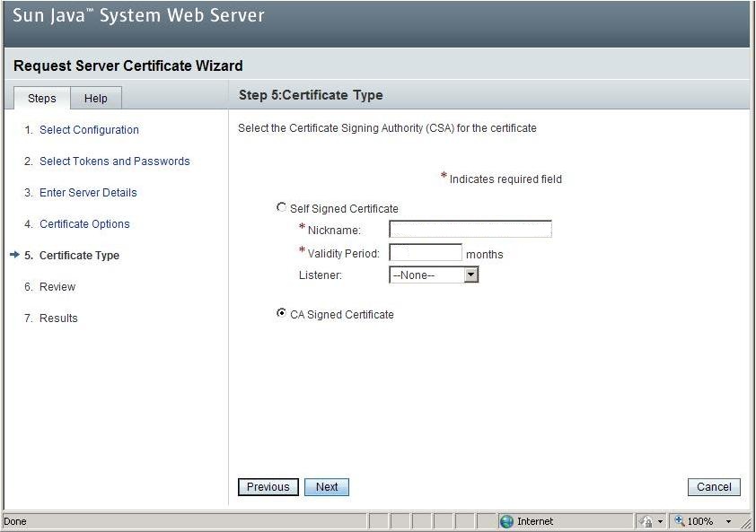Click the Internet zone globe icon
The height and width of the screenshot is (532, 756).
click(x=506, y=521)
